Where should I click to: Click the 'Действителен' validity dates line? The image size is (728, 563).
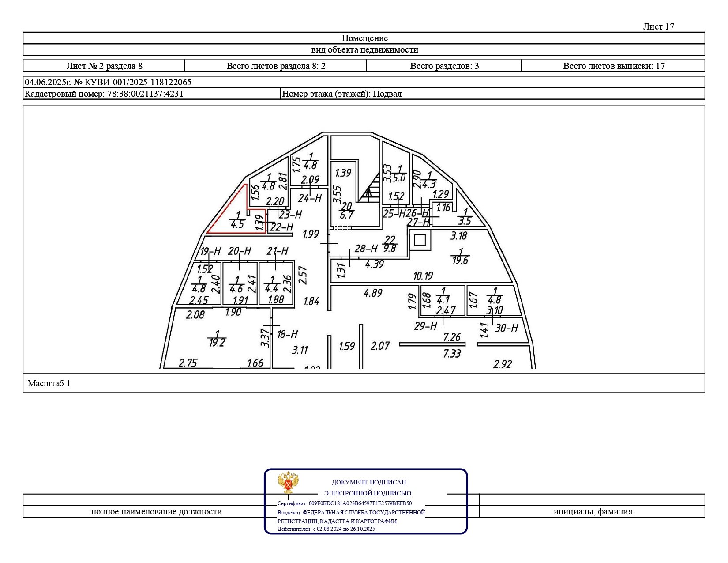point(326,529)
